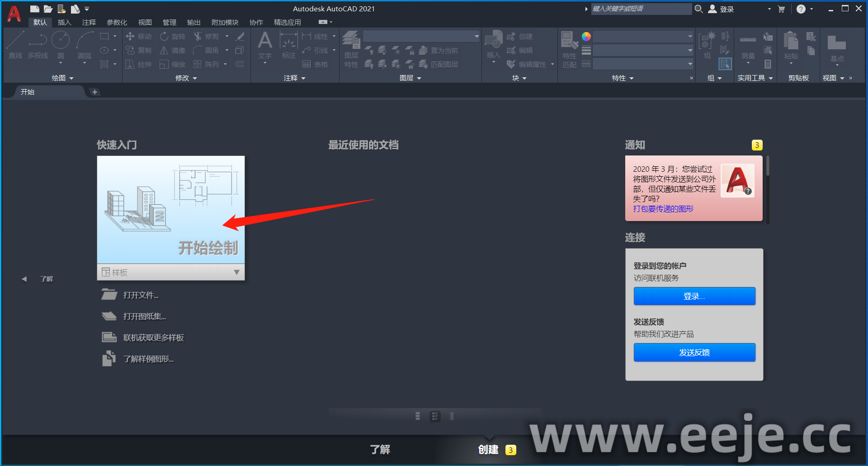The width and height of the screenshot is (868, 466).
Task: Click the folder icon beside 打开文件
Action: click(x=109, y=295)
